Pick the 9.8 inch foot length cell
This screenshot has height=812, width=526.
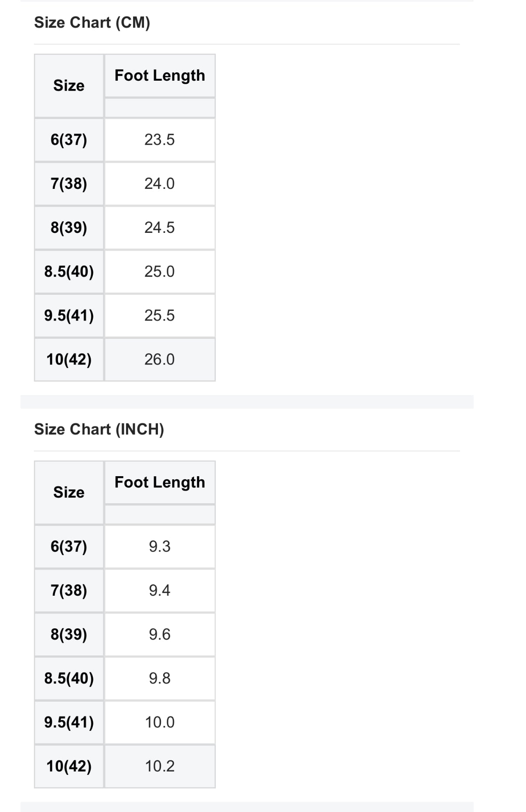click(x=160, y=679)
